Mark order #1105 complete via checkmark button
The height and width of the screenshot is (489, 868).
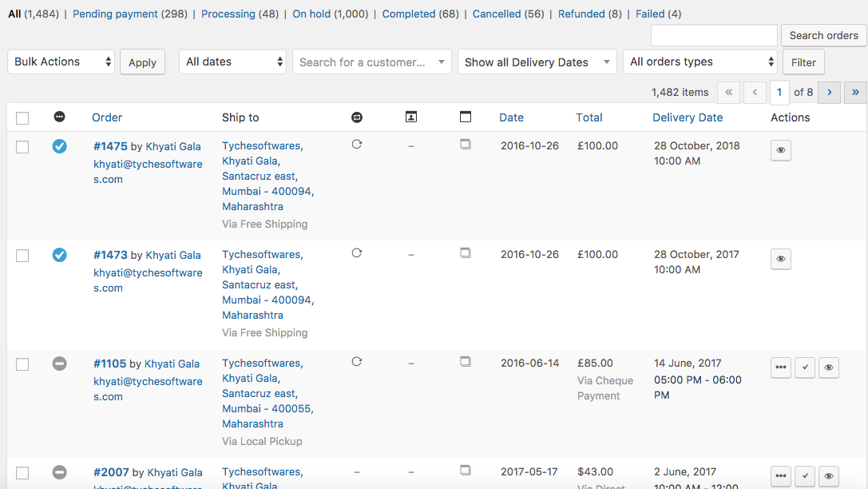click(805, 368)
